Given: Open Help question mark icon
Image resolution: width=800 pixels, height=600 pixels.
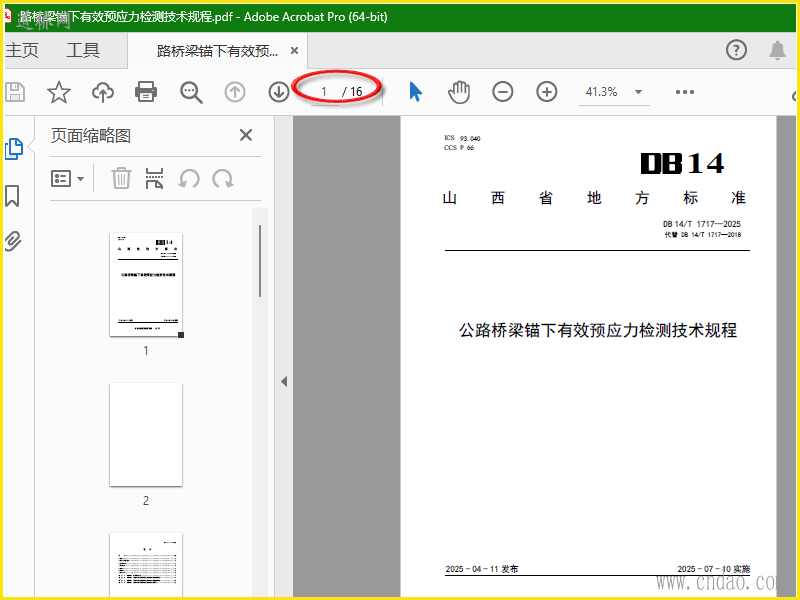Looking at the screenshot, I should [x=736, y=50].
